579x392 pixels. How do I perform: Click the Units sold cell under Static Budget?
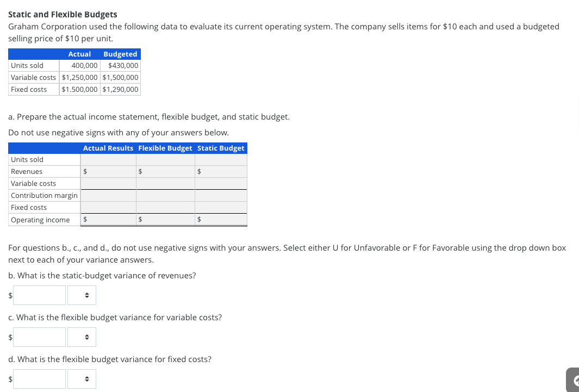click(x=221, y=159)
